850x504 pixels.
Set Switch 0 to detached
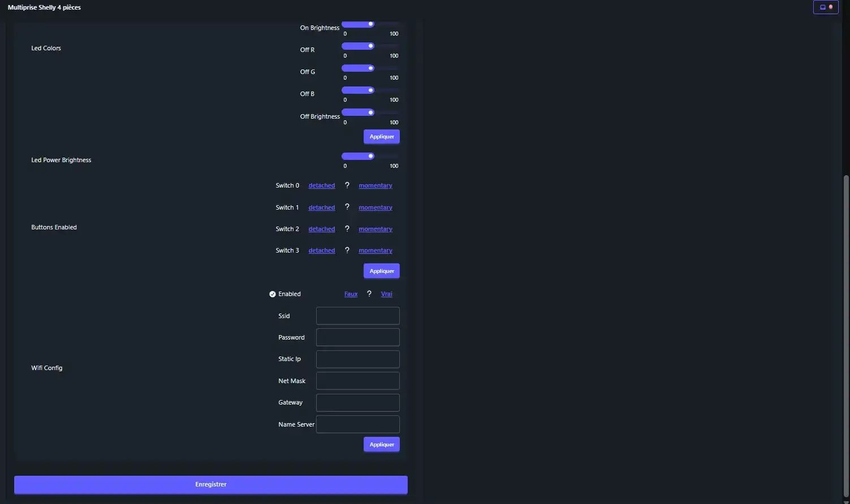tap(321, 186)
